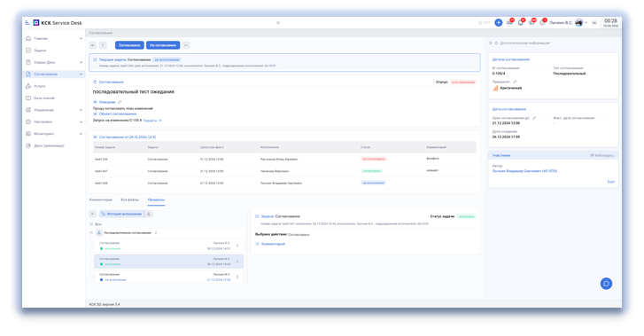Switch to the Все файлы tab
This screenshot has width=644, height=336.
click(x=130, y=199)
